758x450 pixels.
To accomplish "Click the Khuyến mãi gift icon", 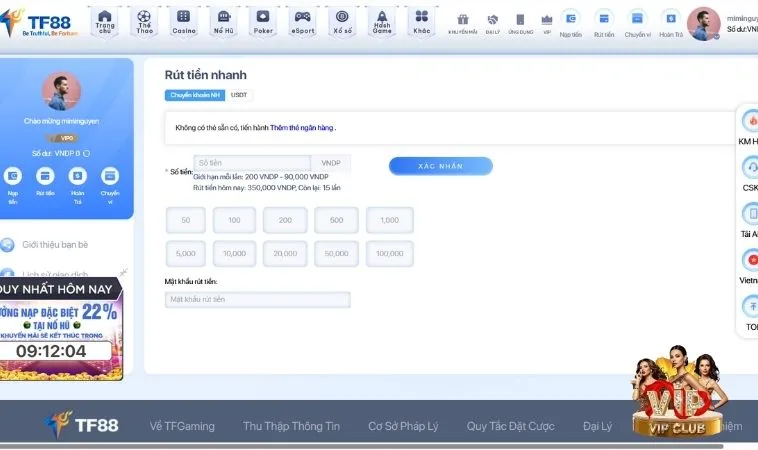I will click(x=463, y=19).
